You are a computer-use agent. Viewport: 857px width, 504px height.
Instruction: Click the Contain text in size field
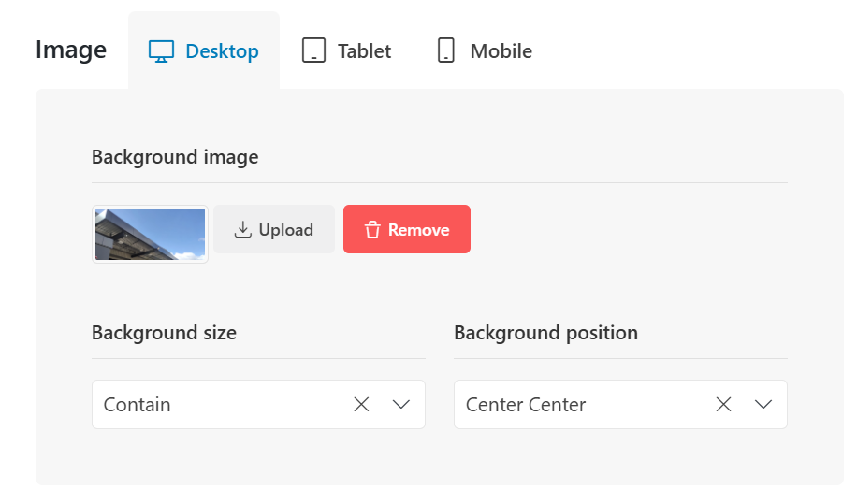[x=138, y=405]
